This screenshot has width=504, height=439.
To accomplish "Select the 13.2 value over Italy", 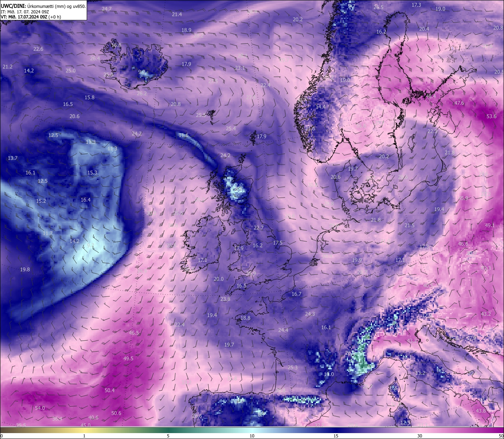I will (421, 373).
